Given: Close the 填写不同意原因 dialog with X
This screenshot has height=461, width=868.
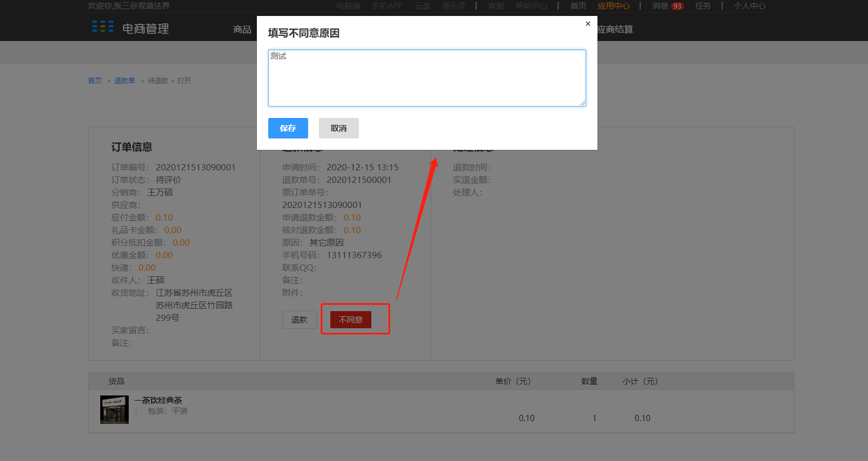Looking at the screenshot, I should click(588, 24).
